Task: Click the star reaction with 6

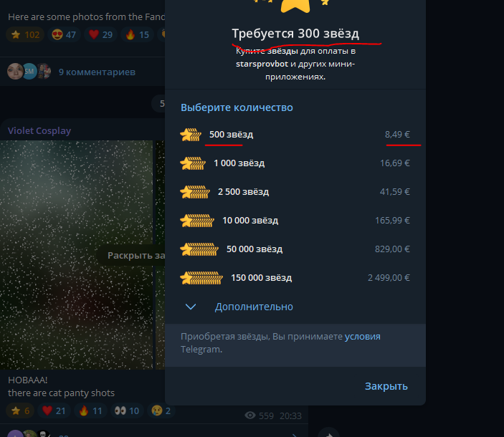Action: pos(20,410)
